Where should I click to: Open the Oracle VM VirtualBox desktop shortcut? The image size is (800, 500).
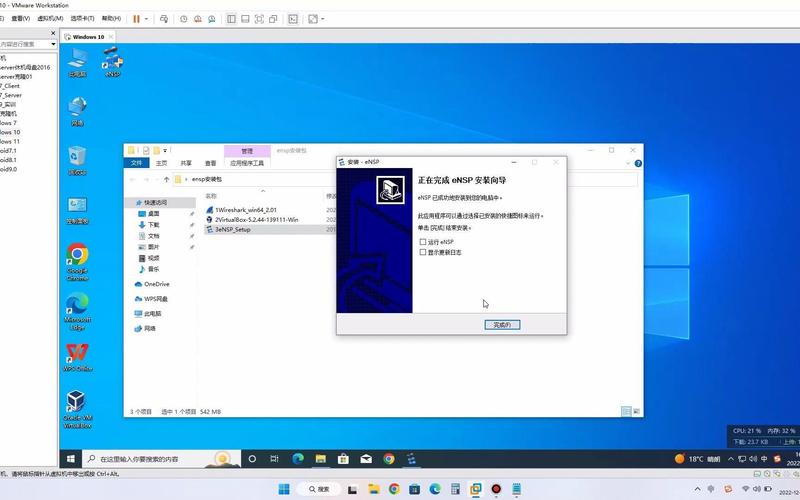click(77, 409)
